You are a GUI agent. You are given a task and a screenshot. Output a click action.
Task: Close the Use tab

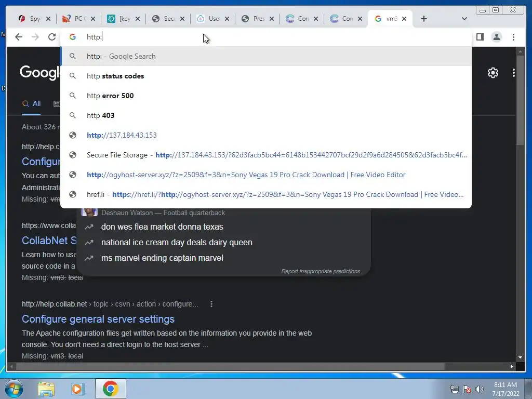coord(227,19)
